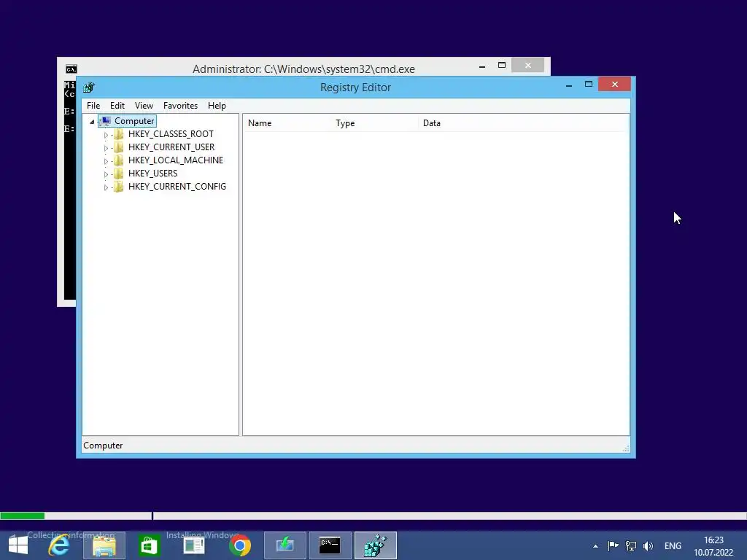Click the Data column header
747x560 pixels.
(524, 123)
